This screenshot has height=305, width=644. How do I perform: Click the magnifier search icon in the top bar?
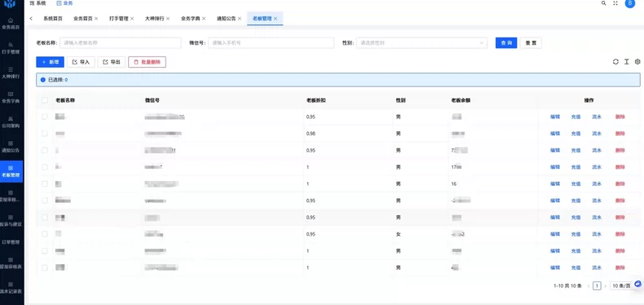click(603, 3)
